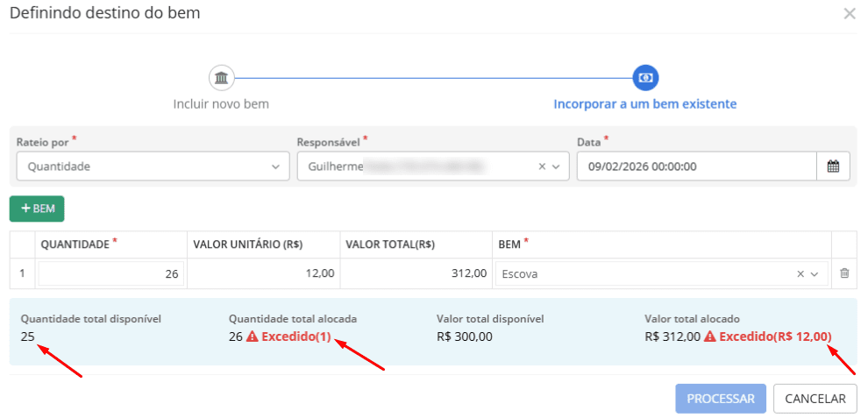Delete row 1 with trash icon
Image resolution: width=868 pixels, height=418 pixels.
click(844, 273)
